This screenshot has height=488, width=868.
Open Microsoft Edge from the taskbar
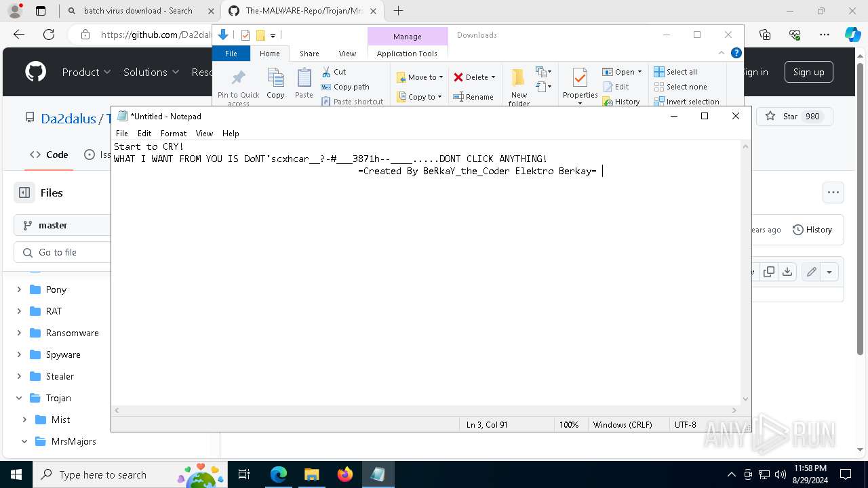(279, 474)
